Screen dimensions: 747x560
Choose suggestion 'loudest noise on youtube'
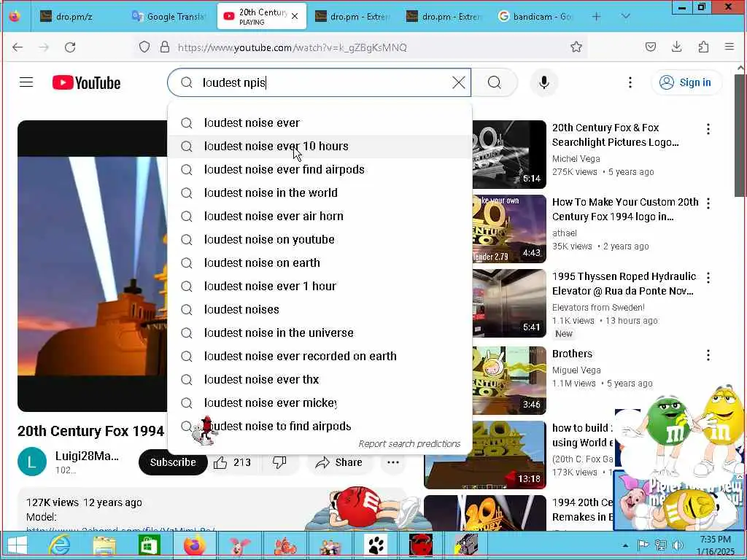tap(320, 239)
